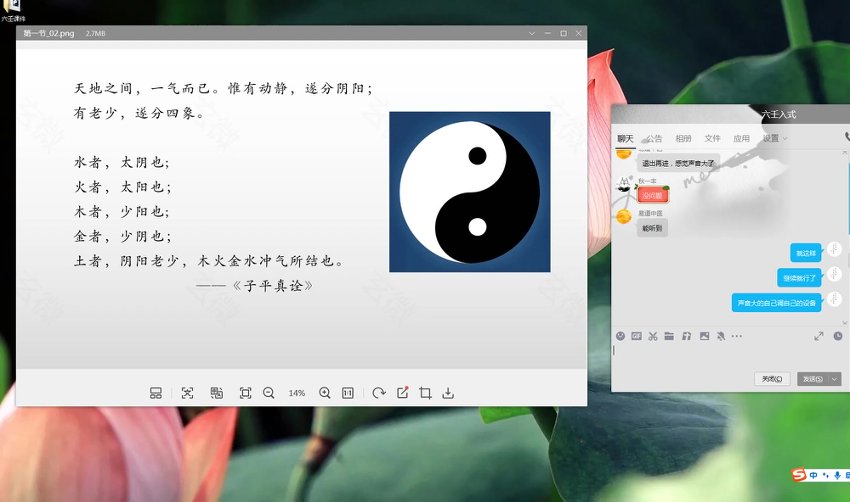
Task: Click the folder send-file icon in chat toolbar
Action: pyautogui.click(x=669, y=336)
